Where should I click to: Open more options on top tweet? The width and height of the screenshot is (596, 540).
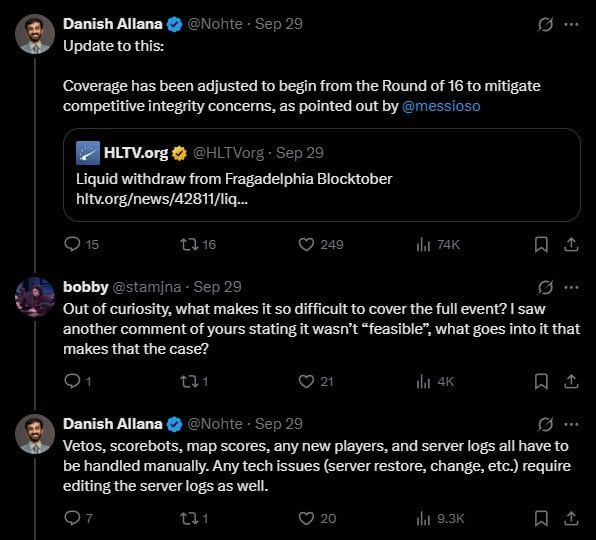pos(571,25)
